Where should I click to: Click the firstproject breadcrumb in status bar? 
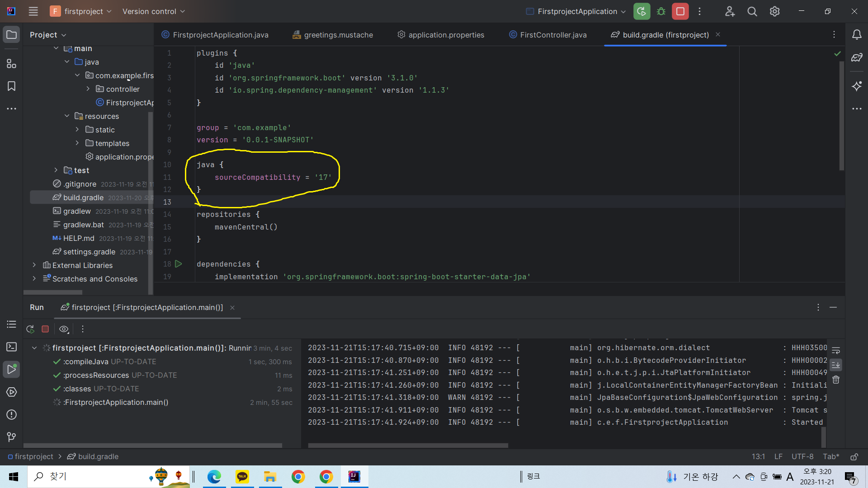33,456
